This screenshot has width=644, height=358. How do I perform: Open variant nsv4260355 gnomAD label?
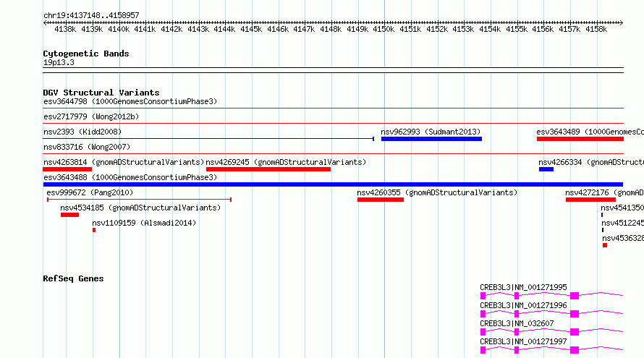(x=437, y=192)
